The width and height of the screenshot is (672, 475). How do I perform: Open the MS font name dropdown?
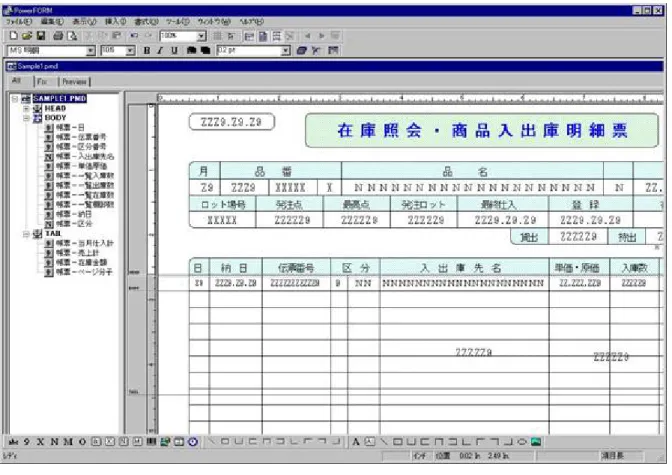(90, 51)
